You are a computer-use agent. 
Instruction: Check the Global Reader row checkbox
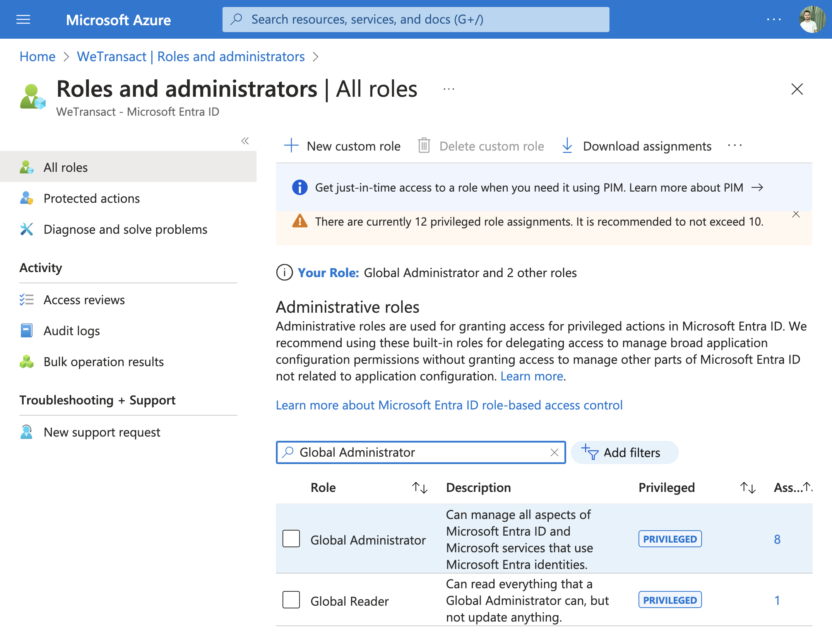291,599
